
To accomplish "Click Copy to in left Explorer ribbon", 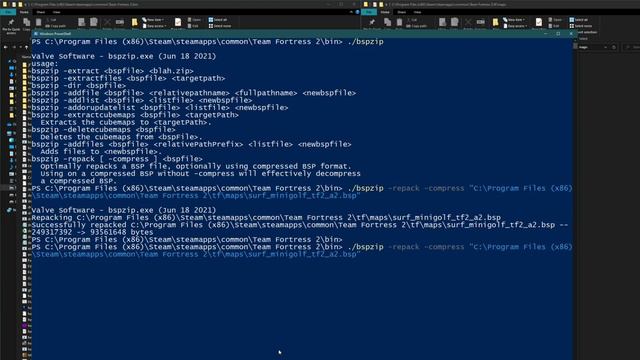I will click(93, 22).
